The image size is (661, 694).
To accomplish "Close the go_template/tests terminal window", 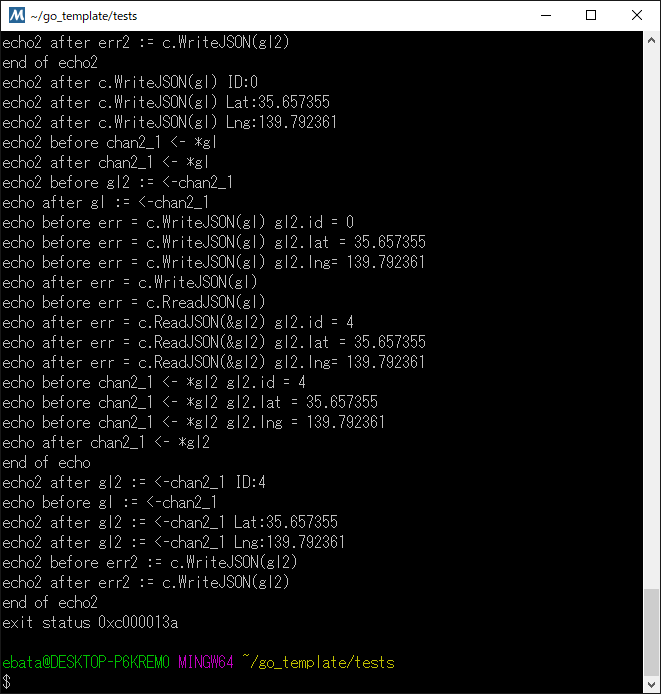I will click(x=637, y=15).
